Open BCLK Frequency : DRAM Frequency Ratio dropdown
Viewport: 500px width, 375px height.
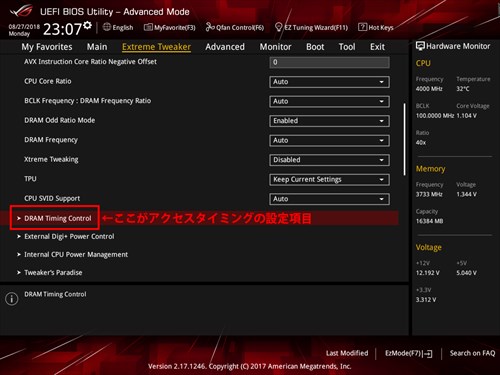pyautogui.click(x=329, y=101)
